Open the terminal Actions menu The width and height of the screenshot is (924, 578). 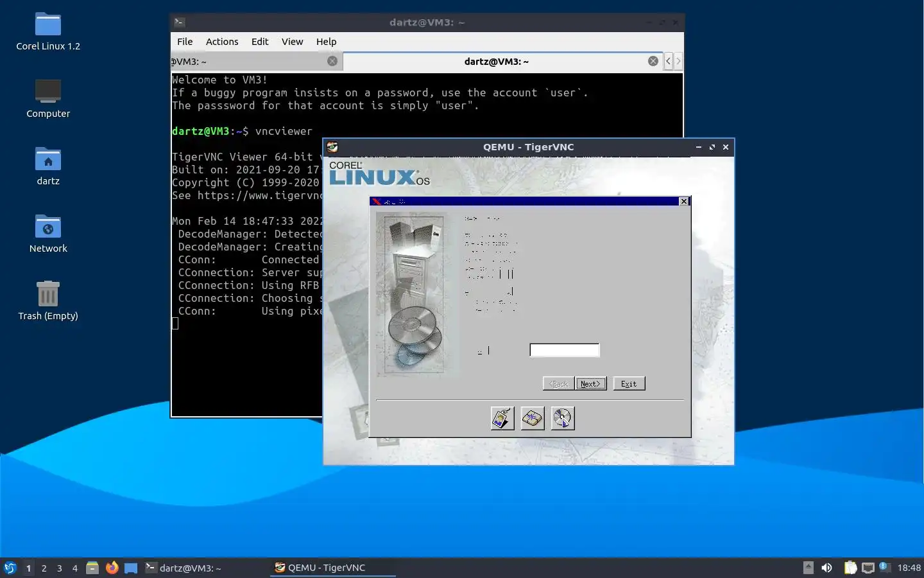[x=222, y=42]
